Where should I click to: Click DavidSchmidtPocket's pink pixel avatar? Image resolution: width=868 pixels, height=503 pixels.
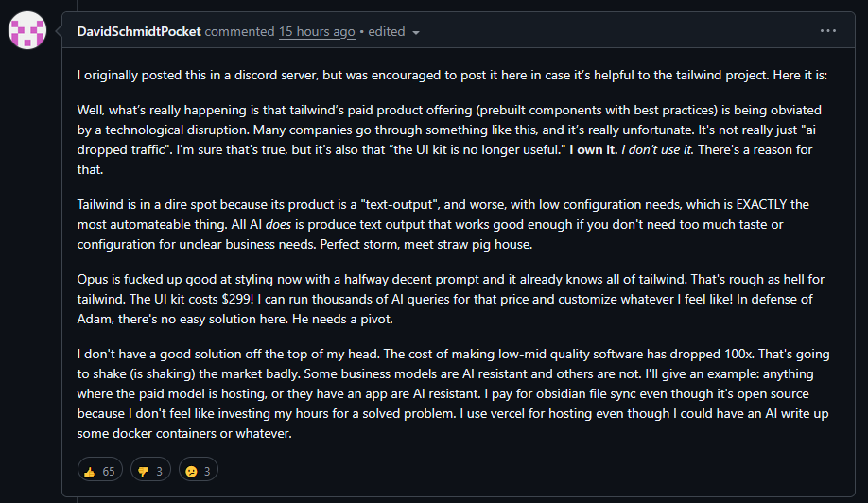(x=27, y=32)
